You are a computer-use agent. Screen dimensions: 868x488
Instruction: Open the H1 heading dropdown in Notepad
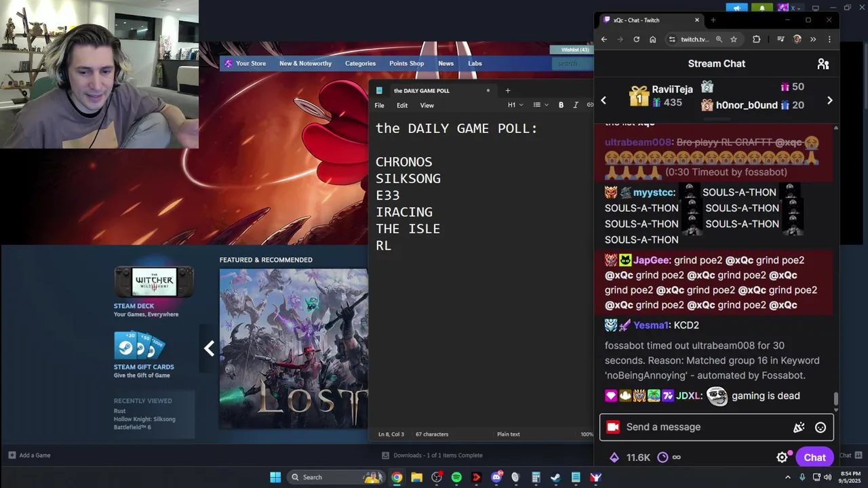coord(515,105)
